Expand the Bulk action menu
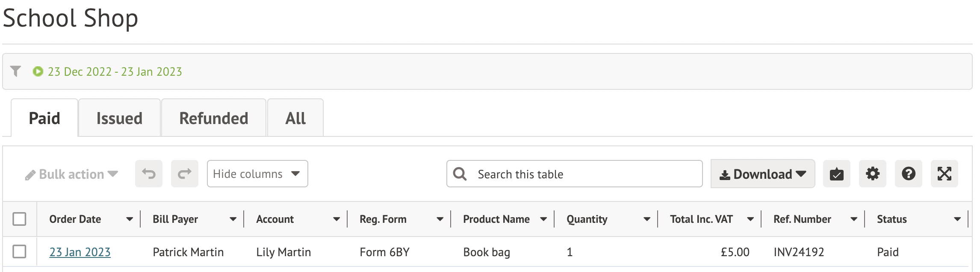Viewport: 980px width, 272px height. [71, 174]
